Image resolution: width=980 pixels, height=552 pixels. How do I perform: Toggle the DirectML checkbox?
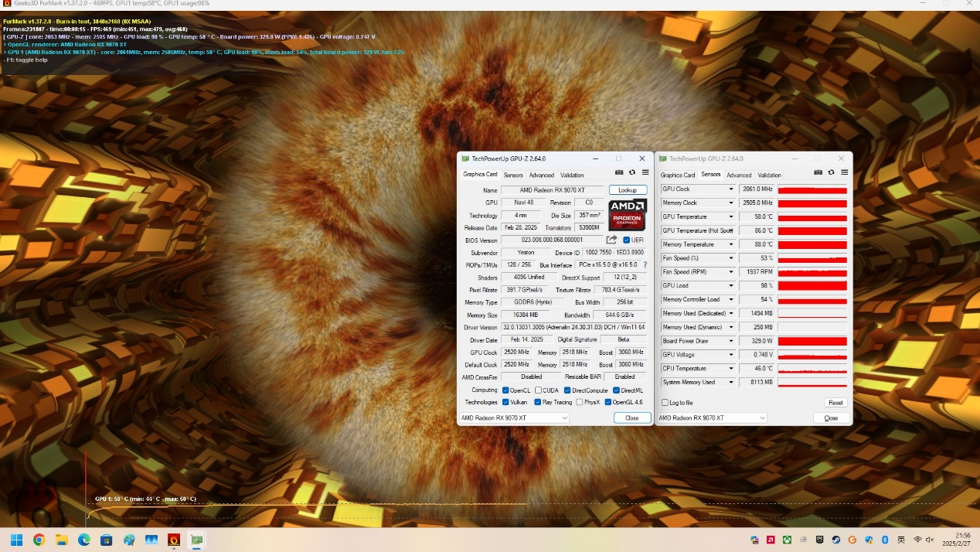pyautogui.click(x=616, y=390)
